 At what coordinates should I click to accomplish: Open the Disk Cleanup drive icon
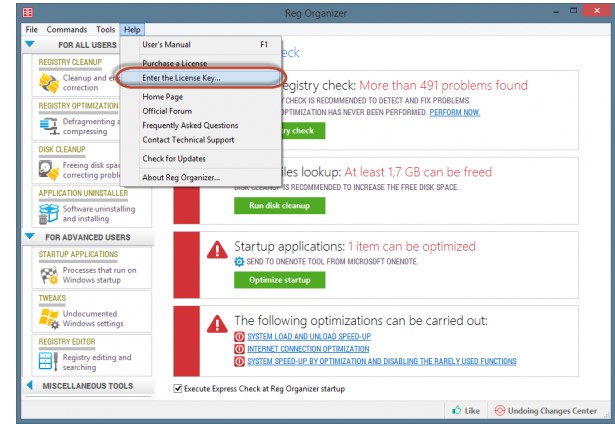pos(49,170)
